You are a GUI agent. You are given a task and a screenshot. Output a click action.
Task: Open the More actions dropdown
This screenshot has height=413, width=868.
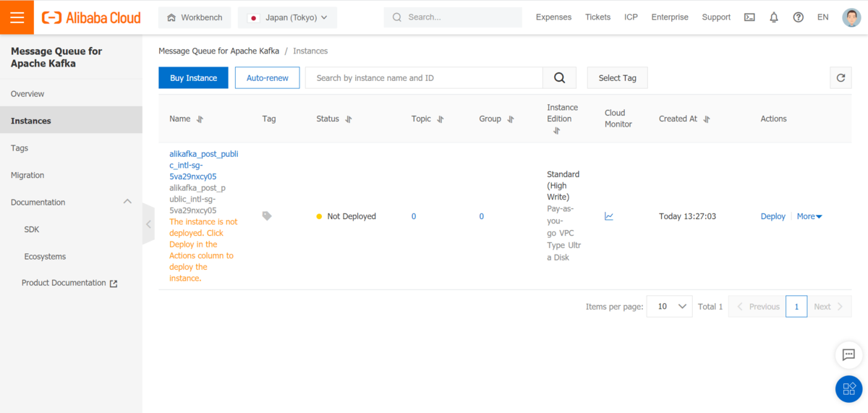809,216
